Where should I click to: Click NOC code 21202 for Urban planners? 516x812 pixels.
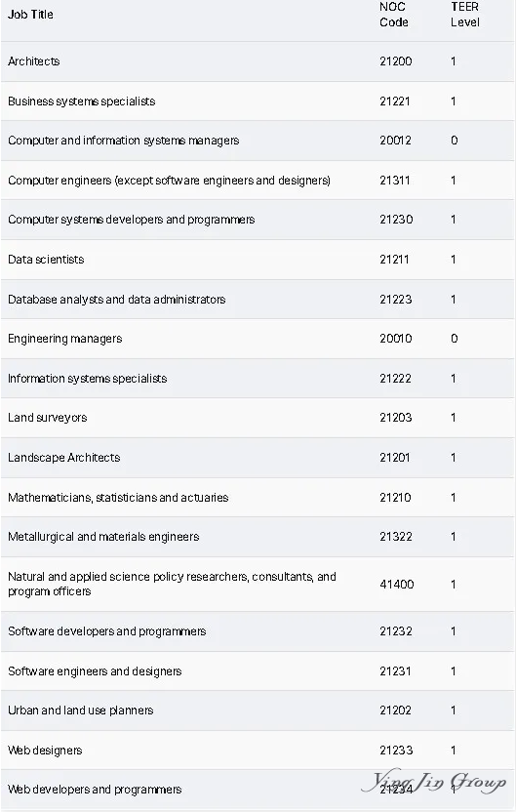click(x=396, y=710)
